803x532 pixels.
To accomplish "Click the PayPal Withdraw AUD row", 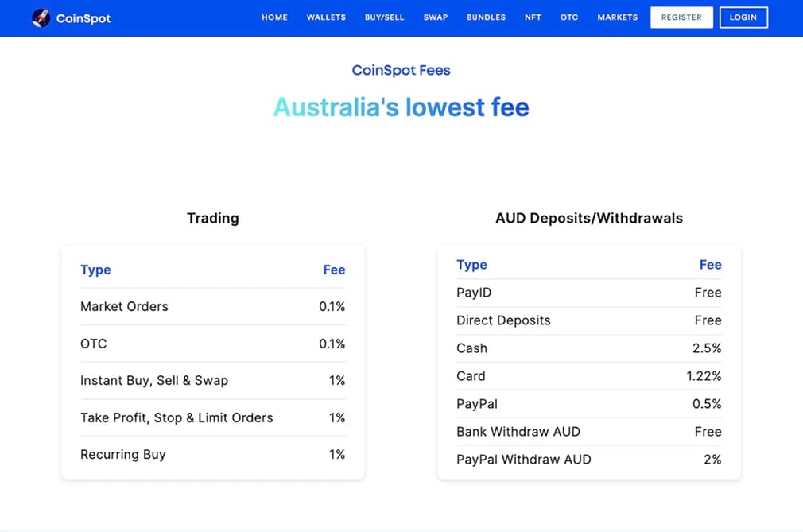I will tap(588, 460).
